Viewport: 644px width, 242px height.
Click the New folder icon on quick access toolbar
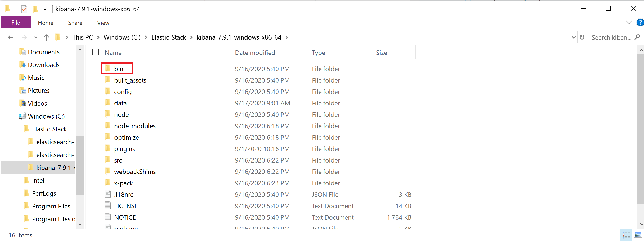click(35, 9)
